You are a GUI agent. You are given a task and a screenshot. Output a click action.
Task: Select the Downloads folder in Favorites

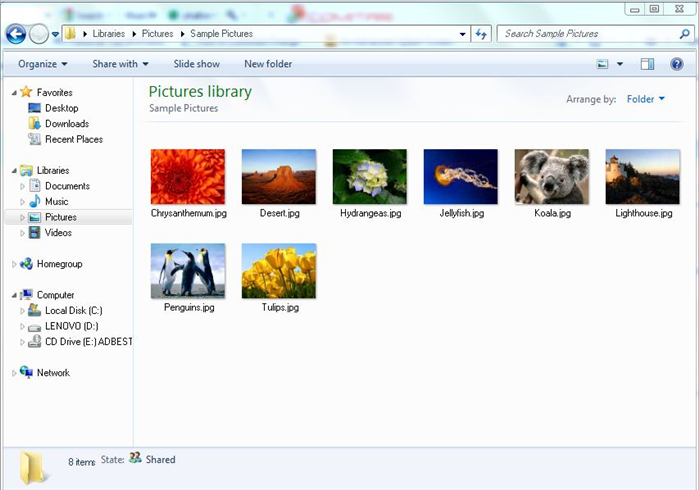coord(66,124)
